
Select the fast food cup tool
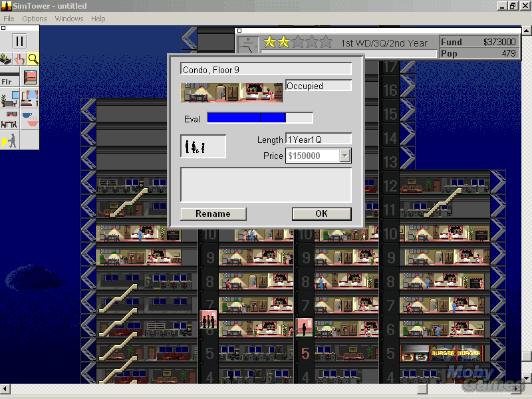pyautogui.click(x=30, y=120)
